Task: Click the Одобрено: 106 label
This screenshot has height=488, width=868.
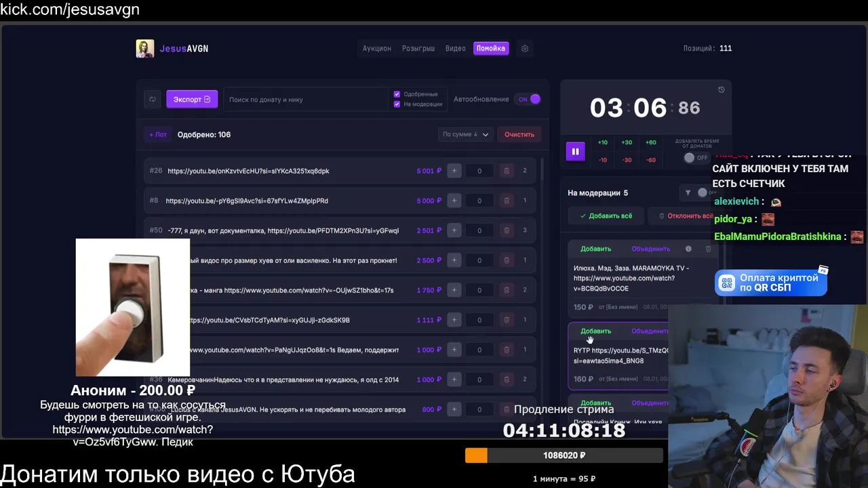Action: (x=204, y=134)
